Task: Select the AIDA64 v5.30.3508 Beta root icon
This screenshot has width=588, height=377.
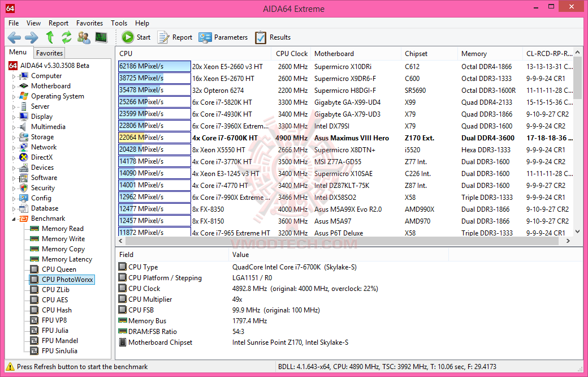Action: pyautogui.click(x=13, y=65)
